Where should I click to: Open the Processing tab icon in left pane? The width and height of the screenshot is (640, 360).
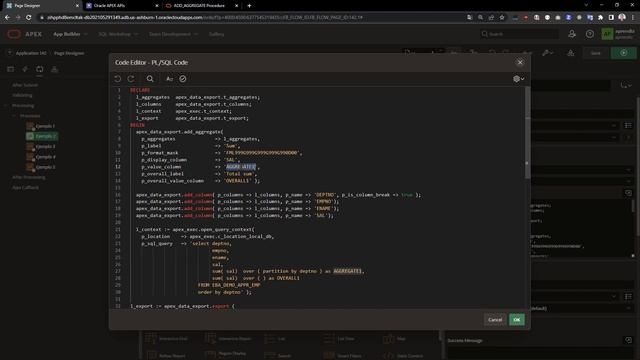point(40,69)
